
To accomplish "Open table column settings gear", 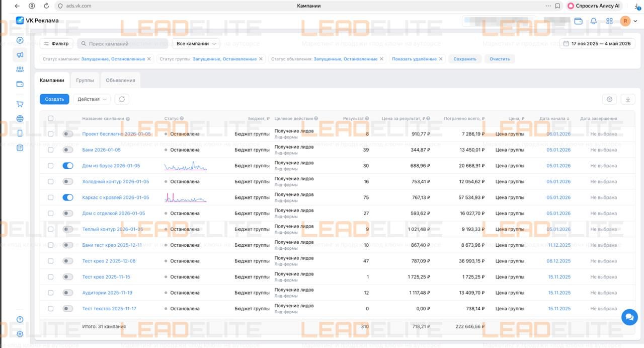I will click(609, 99).
